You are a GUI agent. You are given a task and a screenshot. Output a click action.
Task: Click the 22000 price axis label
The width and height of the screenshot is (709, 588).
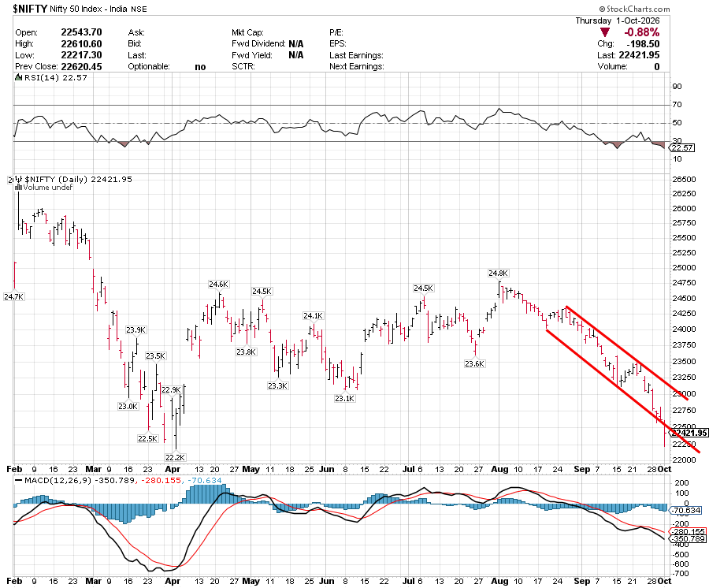click(x=684, y=460)
